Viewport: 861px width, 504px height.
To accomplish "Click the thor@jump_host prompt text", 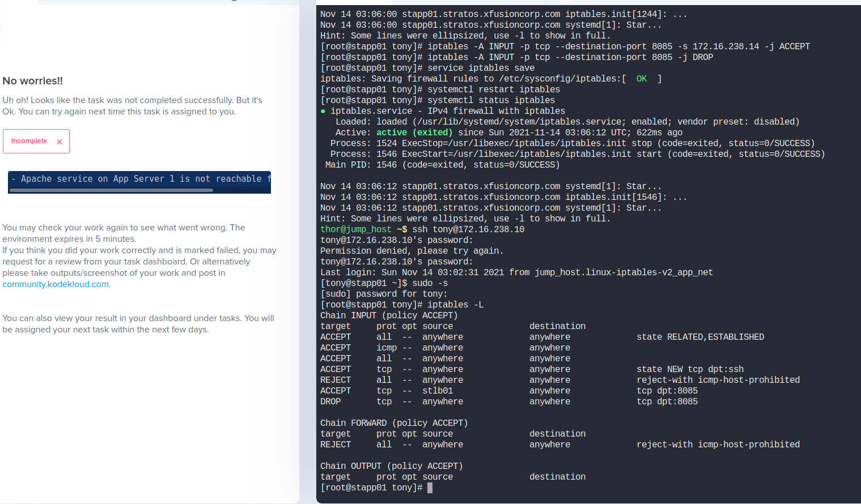I will click(x=355, y=229).
